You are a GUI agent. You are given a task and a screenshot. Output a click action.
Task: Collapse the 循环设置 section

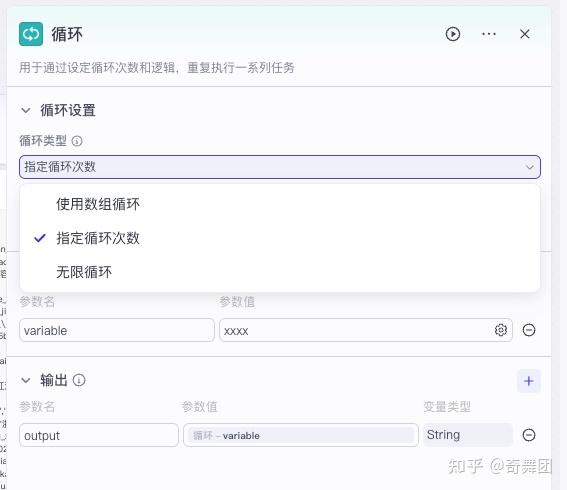[26, 110]
